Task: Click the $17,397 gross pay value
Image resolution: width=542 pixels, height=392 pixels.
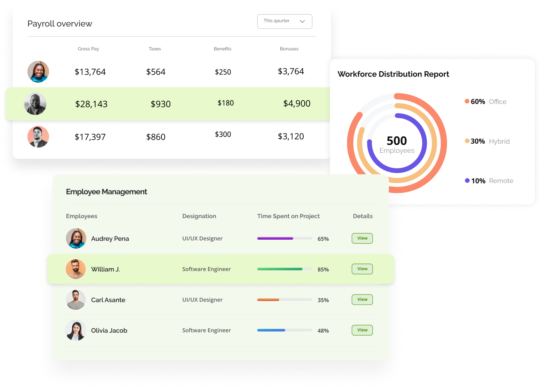Action: click(90, 137)
